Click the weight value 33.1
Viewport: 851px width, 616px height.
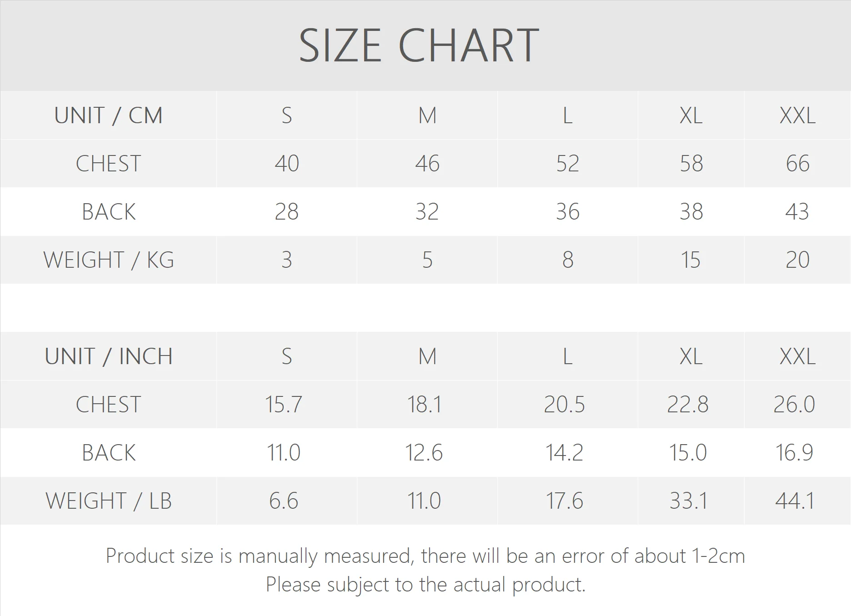click(688, 501)
